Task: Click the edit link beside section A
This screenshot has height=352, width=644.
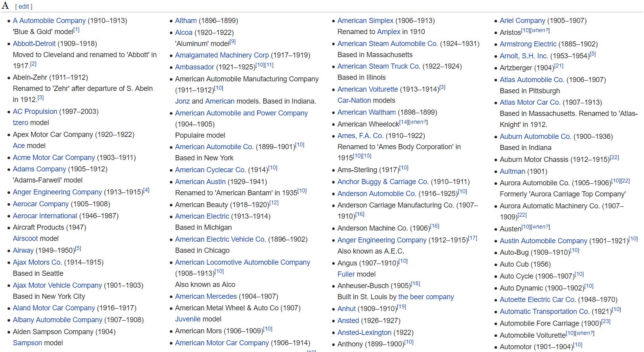Action: (23, 7)
